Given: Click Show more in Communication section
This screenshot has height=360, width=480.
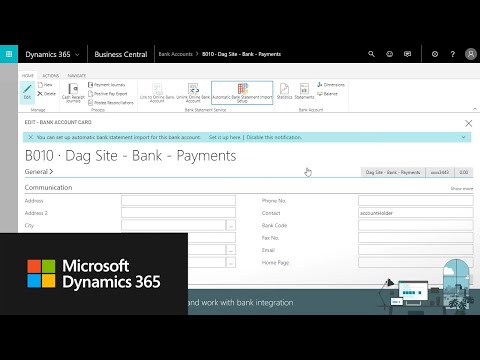Looking at the screenshot, I should tap(462, 188).
